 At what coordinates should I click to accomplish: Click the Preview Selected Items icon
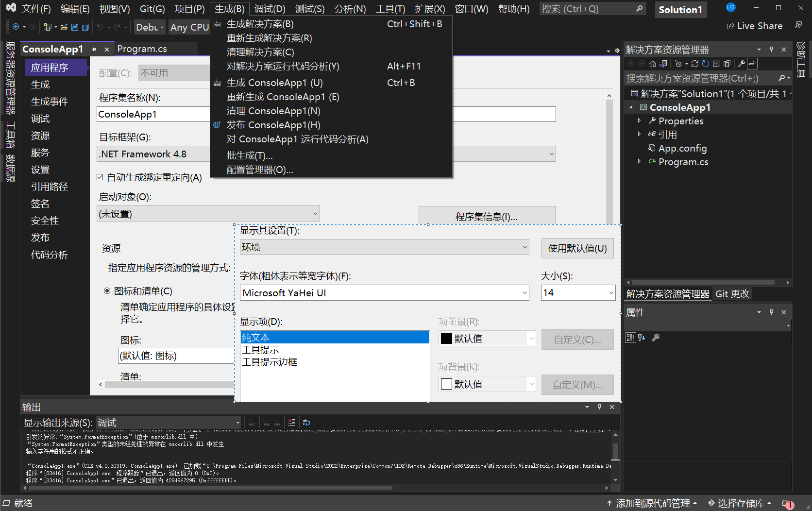click(752, 64)
